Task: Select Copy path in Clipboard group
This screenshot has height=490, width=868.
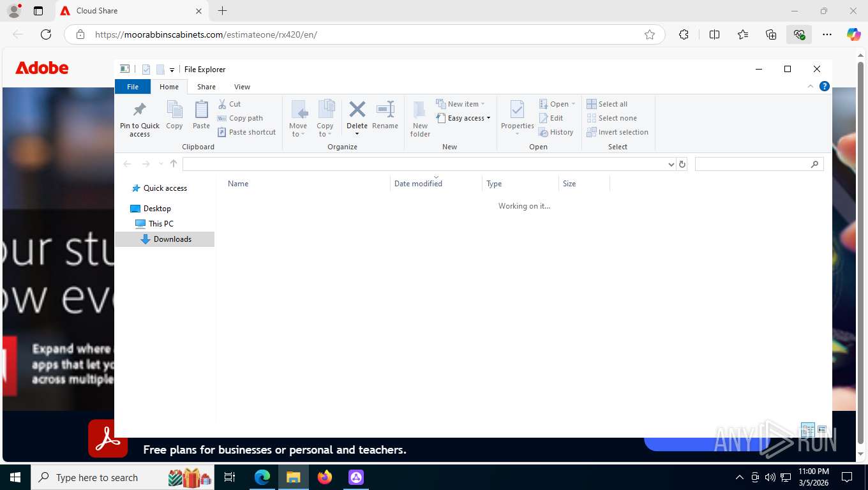Action: tap(240, 118)
